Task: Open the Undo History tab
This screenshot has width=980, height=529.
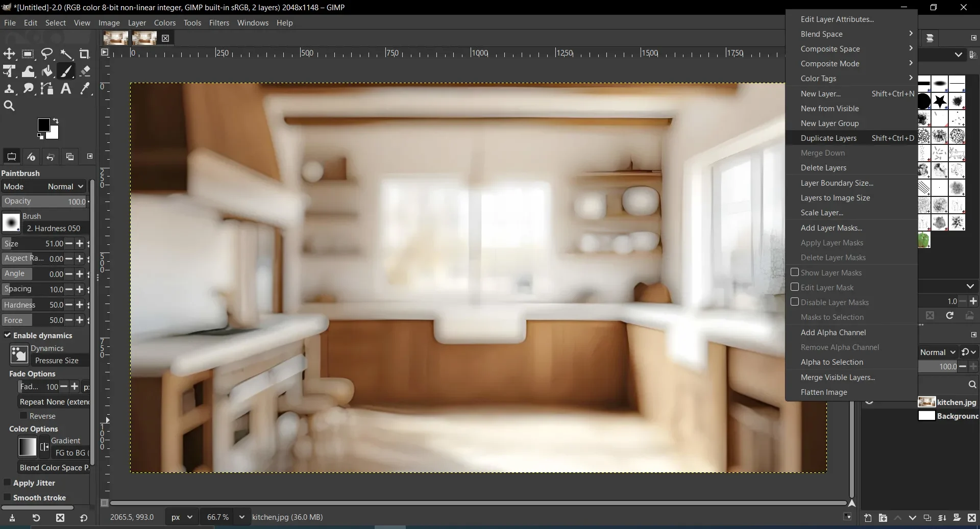Action: (50, 157)
